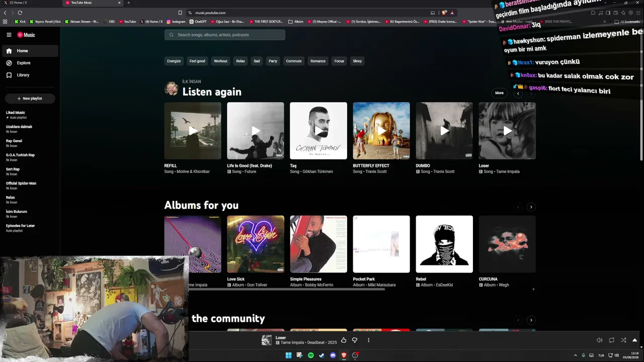
Task: Go to Home in the sidebar
Action: 30,51
